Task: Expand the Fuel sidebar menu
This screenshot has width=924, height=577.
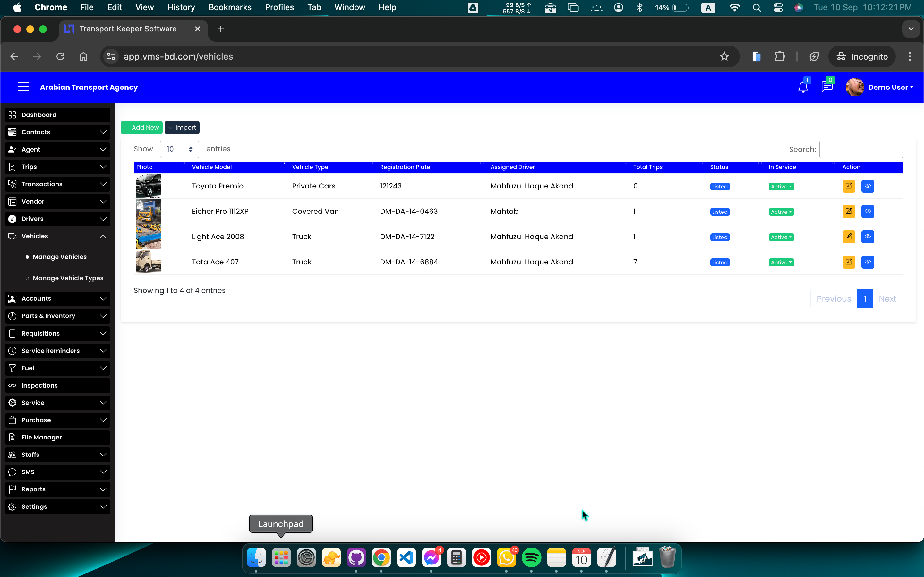Action: [57, 368]
